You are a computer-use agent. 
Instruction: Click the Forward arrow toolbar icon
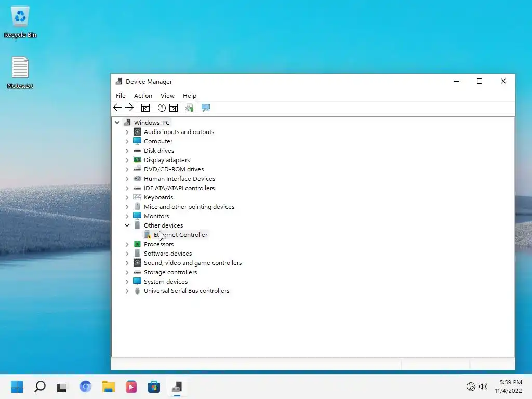[x=129, y=108]
